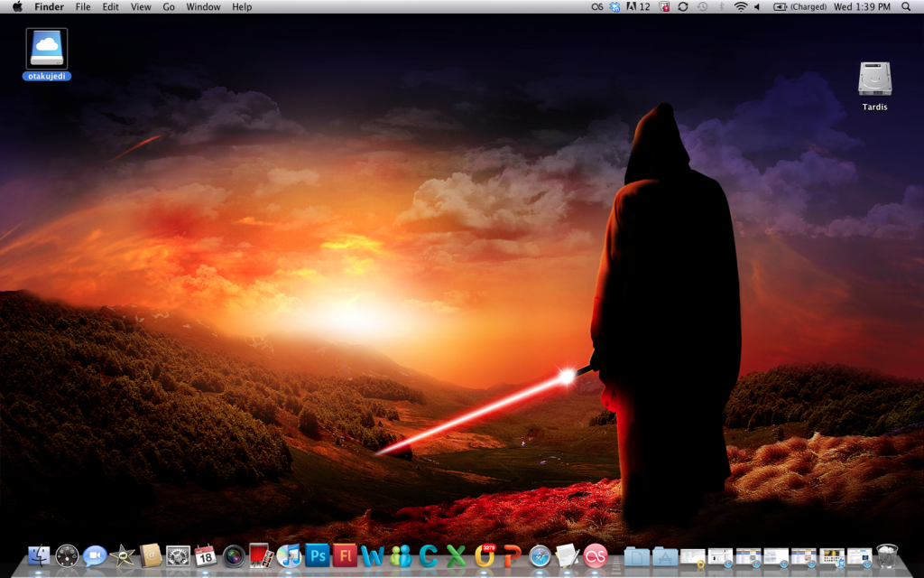Click the Last.fm menu bar icon

coord(597,6)
